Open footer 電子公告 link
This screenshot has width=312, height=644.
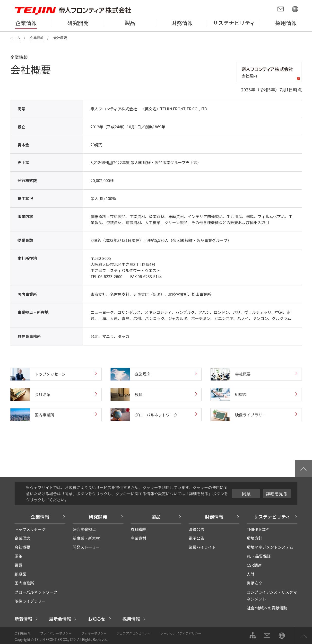coord(196,538)
